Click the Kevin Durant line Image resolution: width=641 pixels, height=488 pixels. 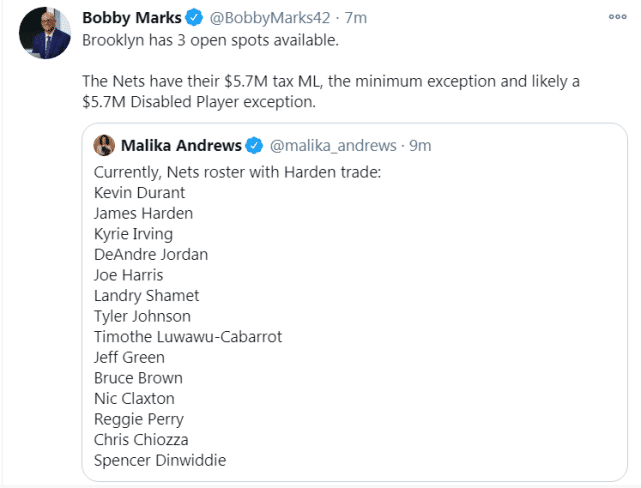tap(139, 192)
